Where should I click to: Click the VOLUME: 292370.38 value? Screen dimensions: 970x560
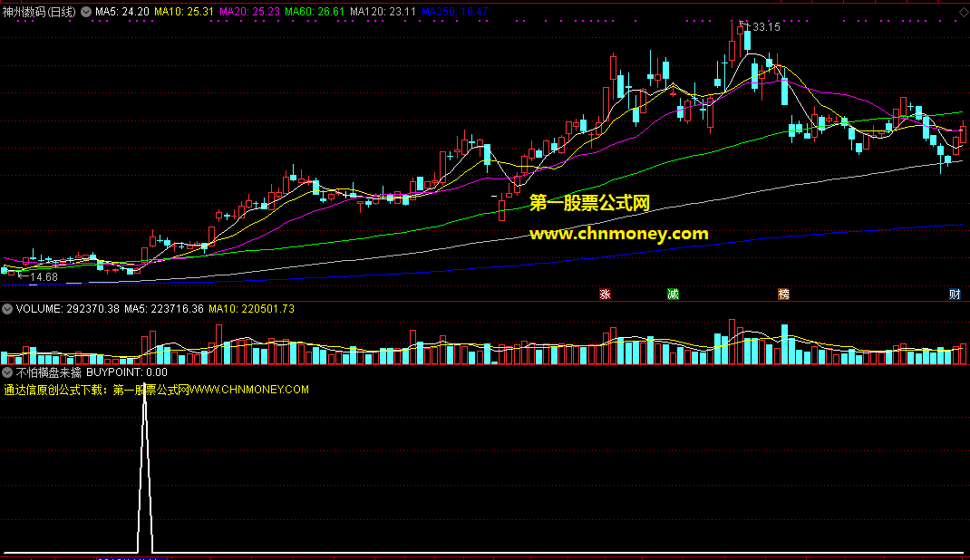coord(67,308)
